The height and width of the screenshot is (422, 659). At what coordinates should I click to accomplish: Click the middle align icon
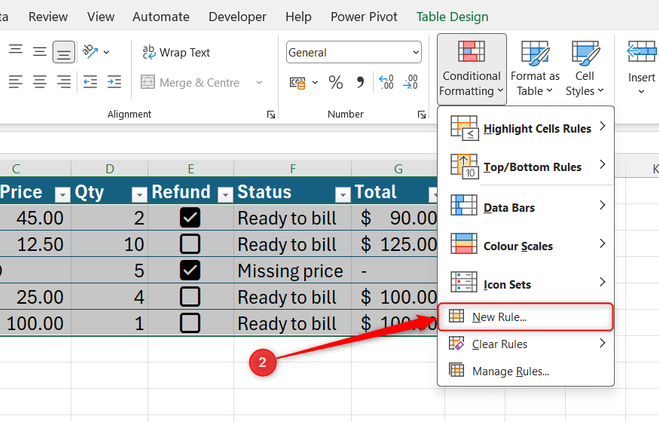tap(40, 52)
